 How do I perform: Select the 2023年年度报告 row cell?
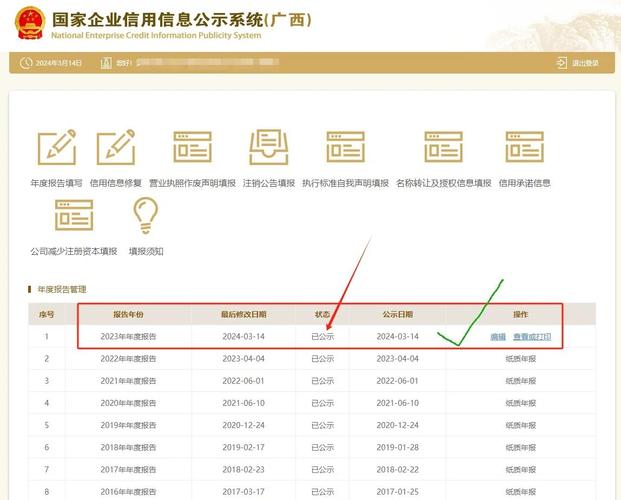(128, 337)
